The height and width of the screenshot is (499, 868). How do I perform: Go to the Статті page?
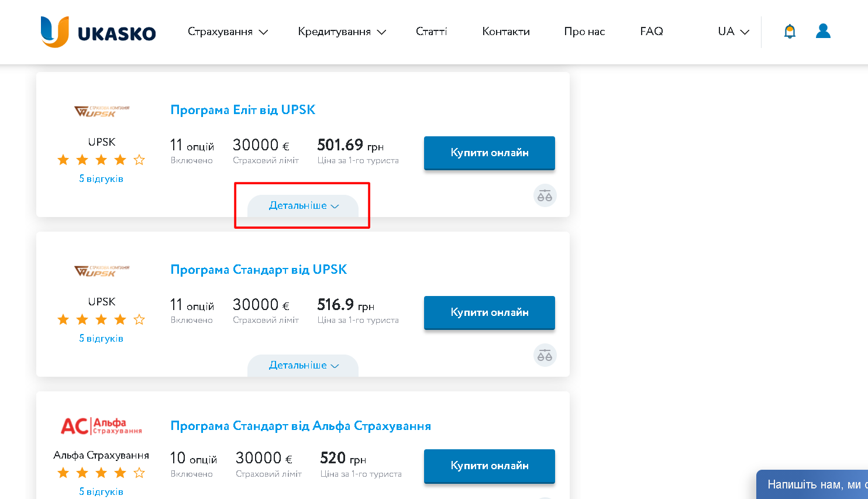[432, 32]
